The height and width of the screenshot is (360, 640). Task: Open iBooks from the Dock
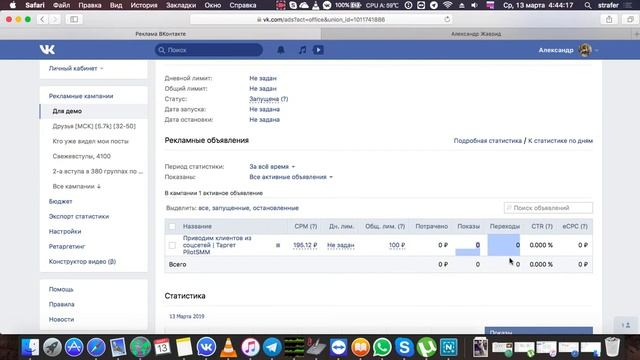tap(360, 347)
